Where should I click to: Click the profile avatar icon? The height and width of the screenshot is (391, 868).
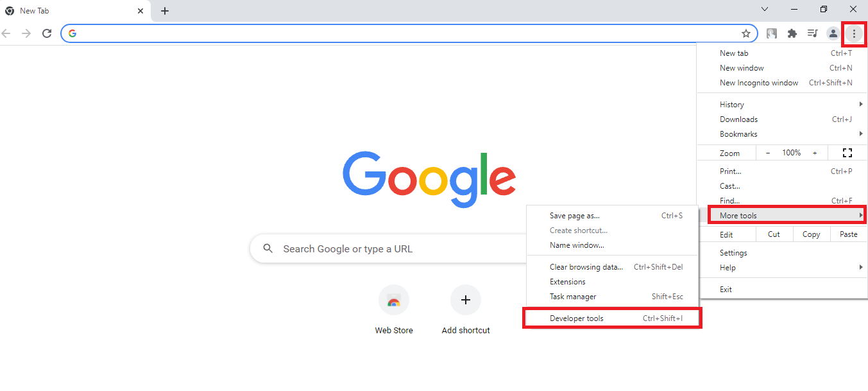pyautogui.click(x=833, y=33)
